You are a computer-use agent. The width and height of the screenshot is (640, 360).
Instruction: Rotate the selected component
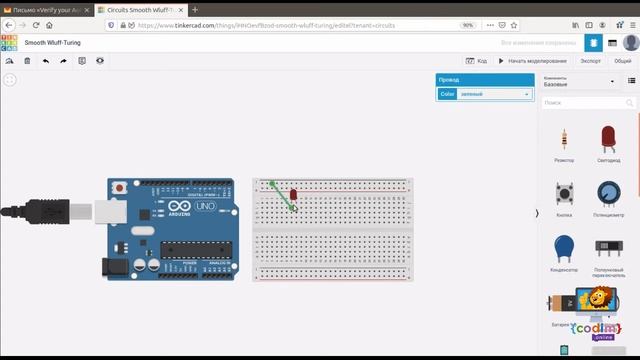(9, 61)
